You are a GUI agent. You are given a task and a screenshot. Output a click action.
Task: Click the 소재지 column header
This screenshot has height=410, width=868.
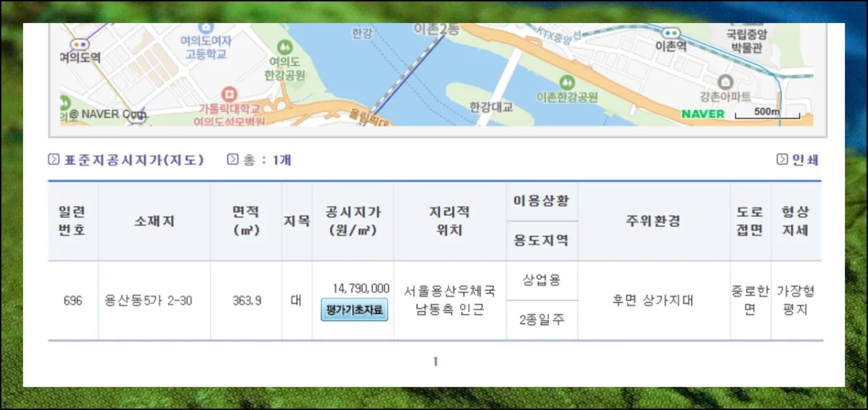(x=154, y=221)
